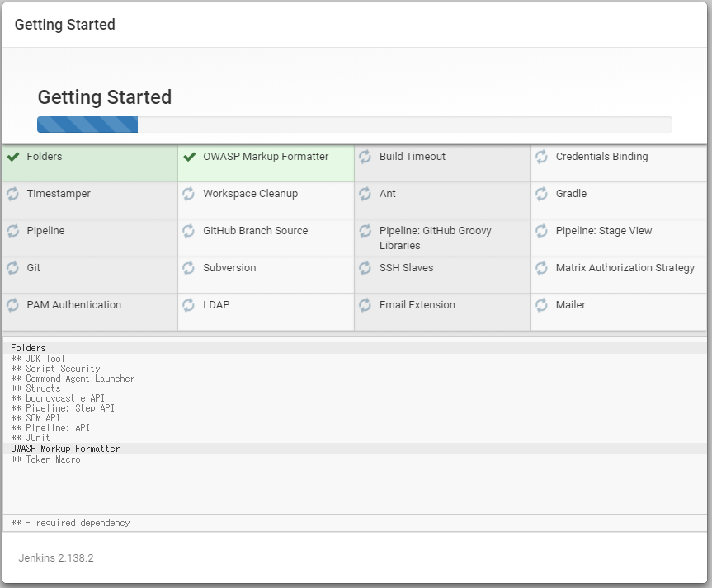This screenshot has height=588, width=712.
Task: Click the Folders heading in the log panel
Action: pyautogui.click(x=28, y=347)
